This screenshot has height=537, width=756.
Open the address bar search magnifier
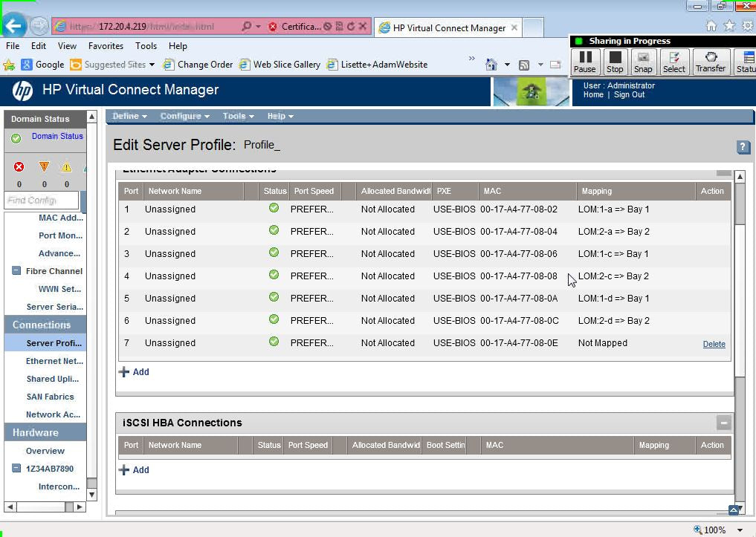246,27
